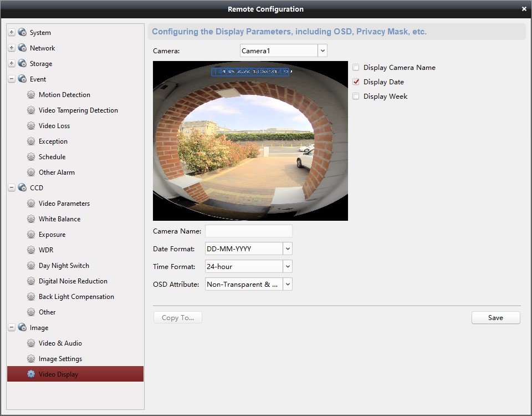This screenshot has height=416, width=532.
Task: Disable the Display Date checkbox
Action: click(355, 82)
